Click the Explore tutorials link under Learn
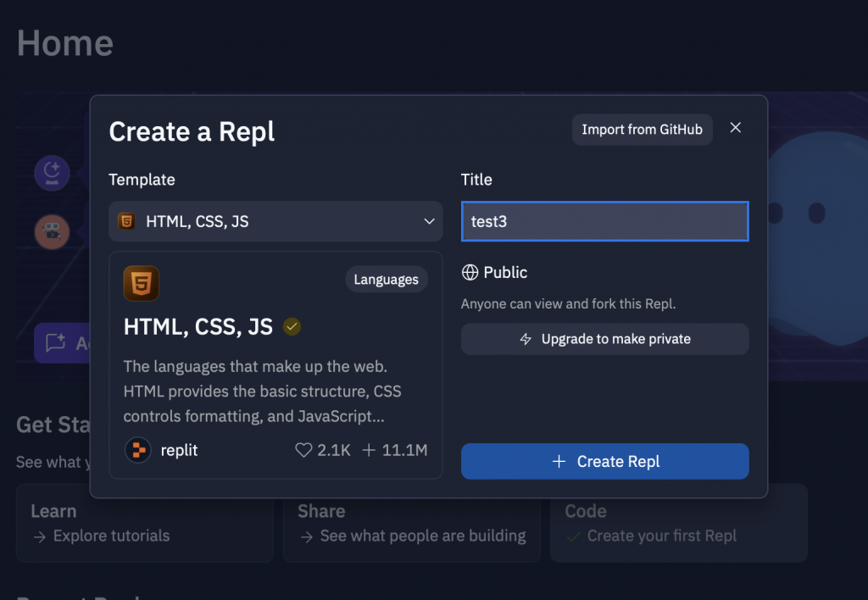868x600 pixels. point(111,536)
